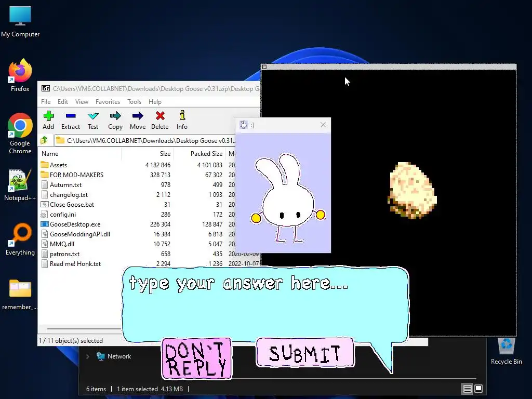
Task: Open the File menu in 7-Zip
Action: (46, 102)
